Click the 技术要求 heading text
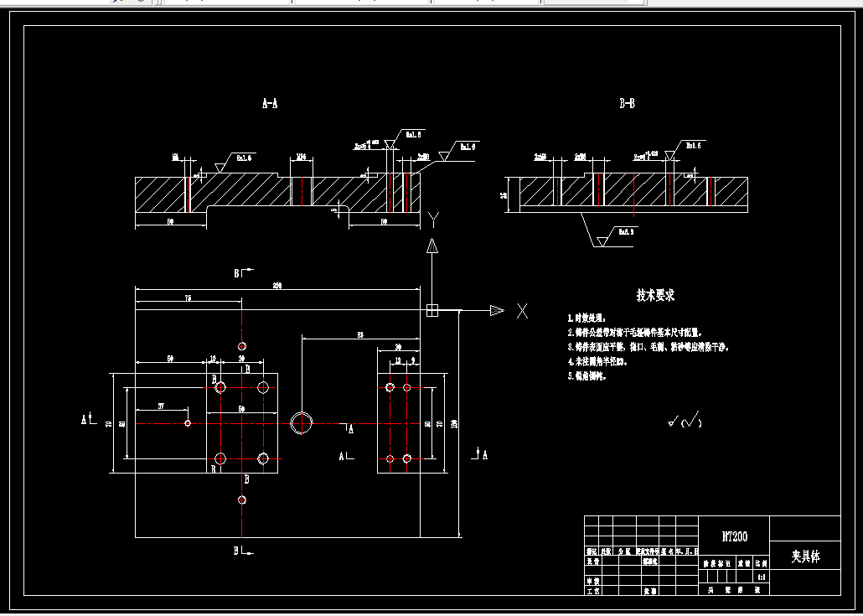Screen dimensions: 863x616 coord(655,295)
